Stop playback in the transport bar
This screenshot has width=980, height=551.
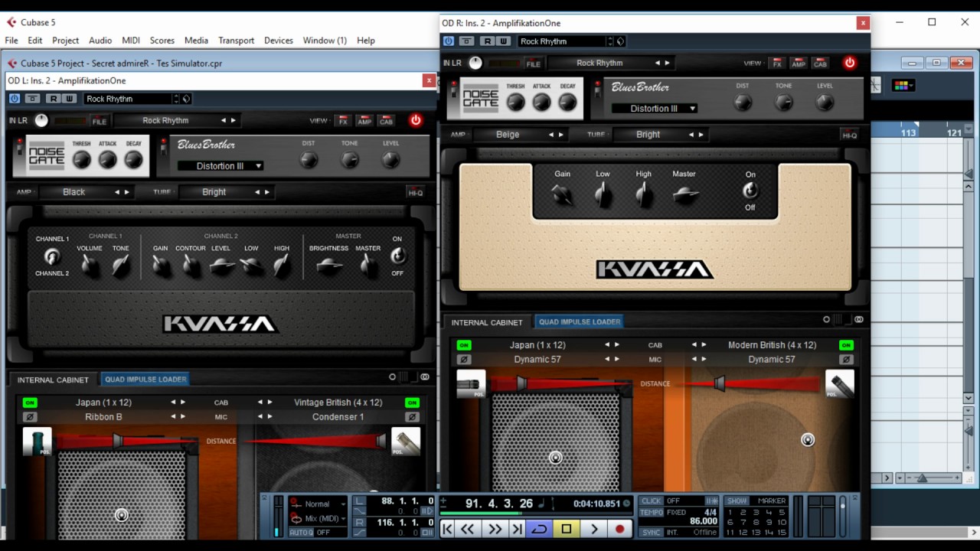pyautogui.click(x=567, y=528)
